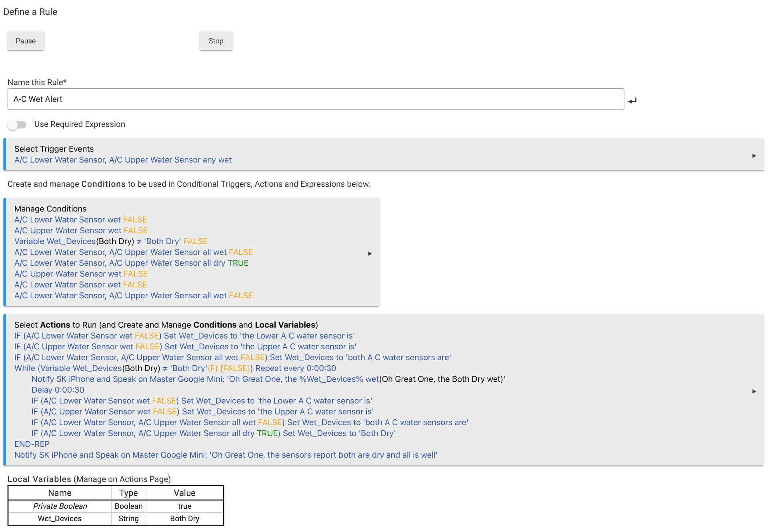Click the 'String' type cell
The image size is (768, 532).
pyautogui.click(x=128, y=518)
